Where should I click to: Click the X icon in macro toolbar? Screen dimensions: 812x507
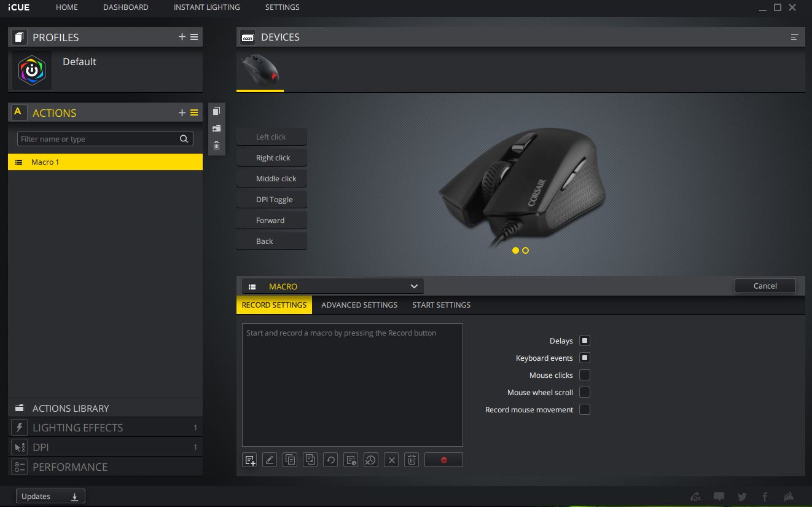click(x=391, y=460)
